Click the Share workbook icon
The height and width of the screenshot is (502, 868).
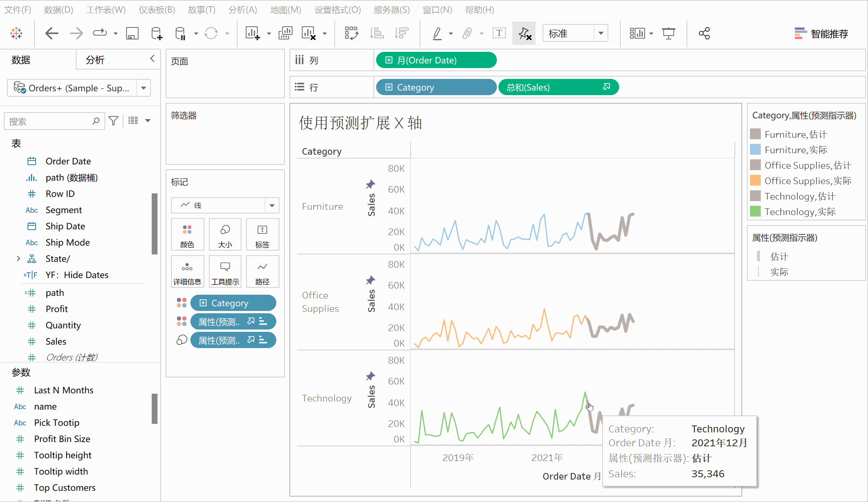tap(704, 34)
